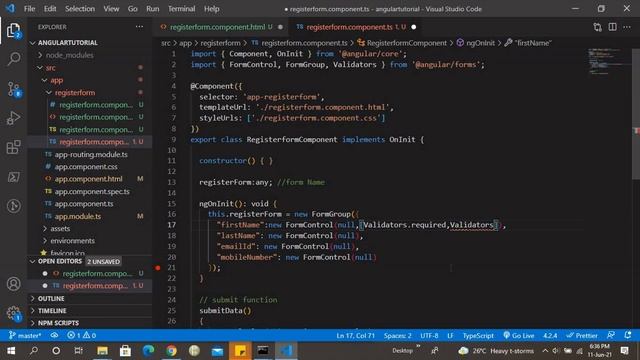Click the feedback icon in status bar
640x360 pixels.
point(611,336)
